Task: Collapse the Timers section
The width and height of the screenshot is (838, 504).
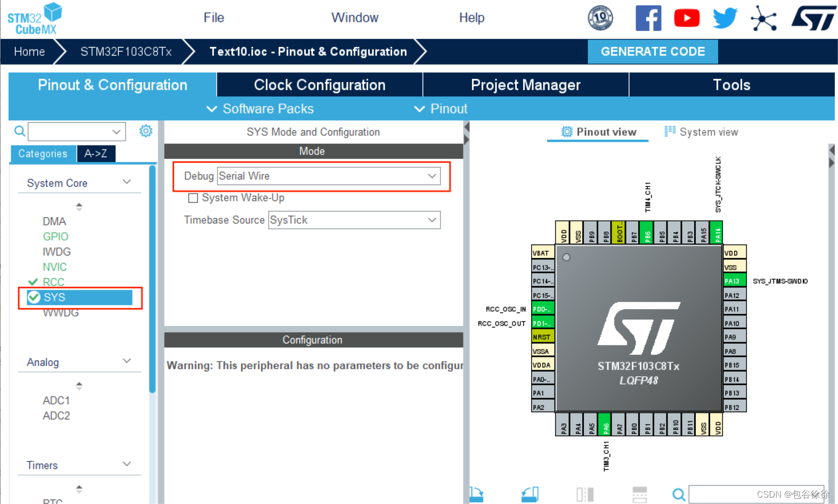Action: (x=127, y=464)
